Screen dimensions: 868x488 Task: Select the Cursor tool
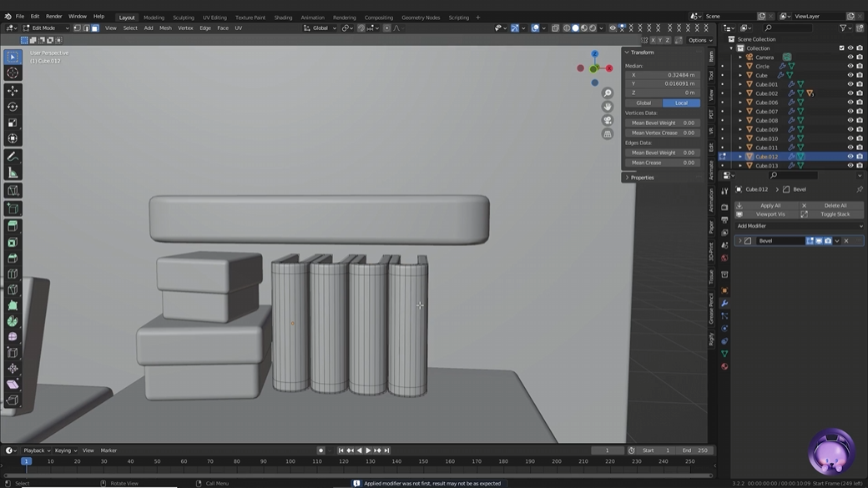[13, 73]
